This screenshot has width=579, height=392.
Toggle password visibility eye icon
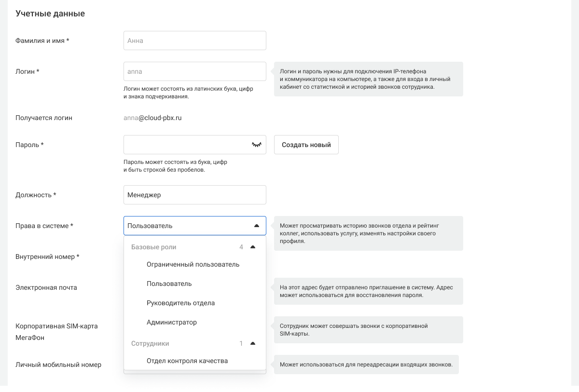[256, 145]
